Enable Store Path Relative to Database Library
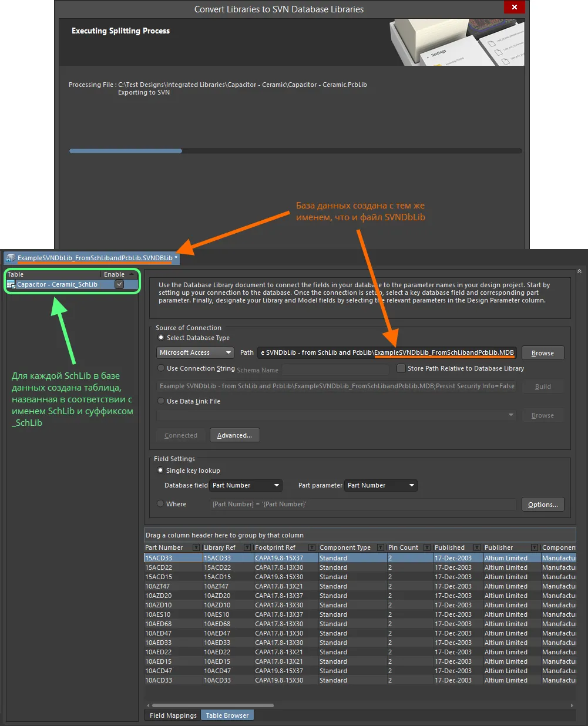The width and height of the screenshot is (588, 726). click(x=401, y=368)
